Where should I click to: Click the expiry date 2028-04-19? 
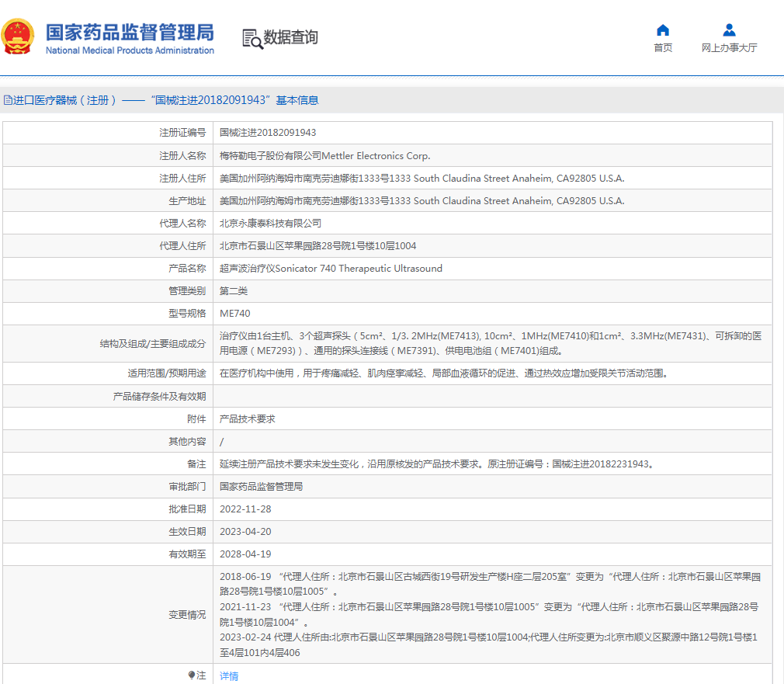pos(245,554)
